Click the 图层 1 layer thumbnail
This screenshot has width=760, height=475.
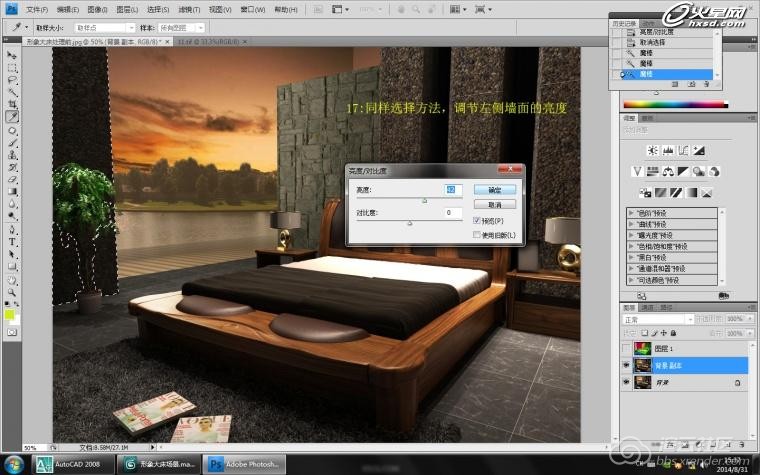[x=643, y=348]
